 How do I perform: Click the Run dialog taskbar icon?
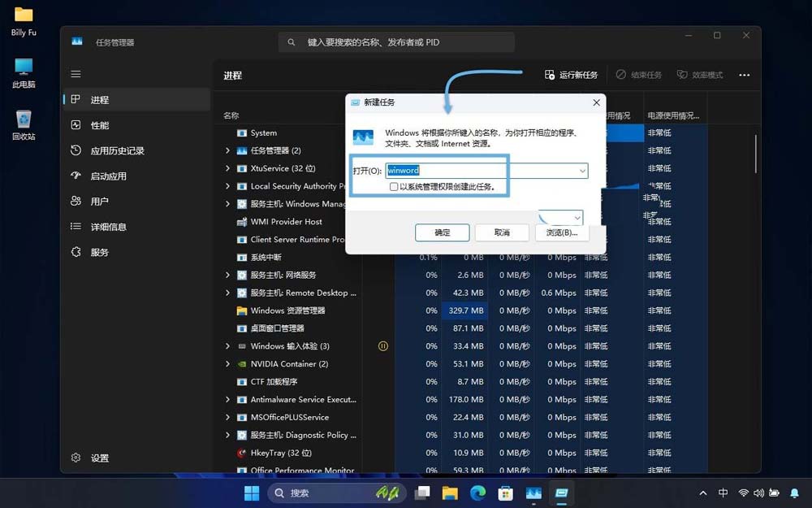click(561, 493)
